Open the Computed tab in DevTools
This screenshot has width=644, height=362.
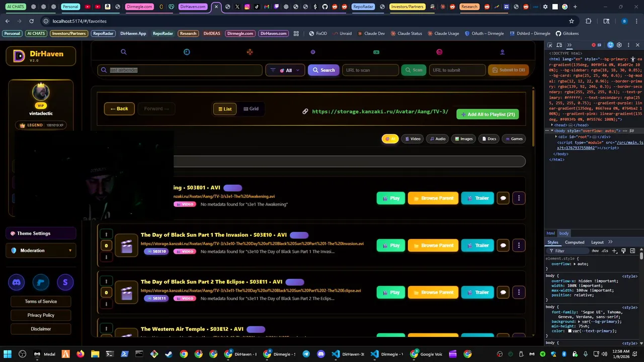point(575,242)
